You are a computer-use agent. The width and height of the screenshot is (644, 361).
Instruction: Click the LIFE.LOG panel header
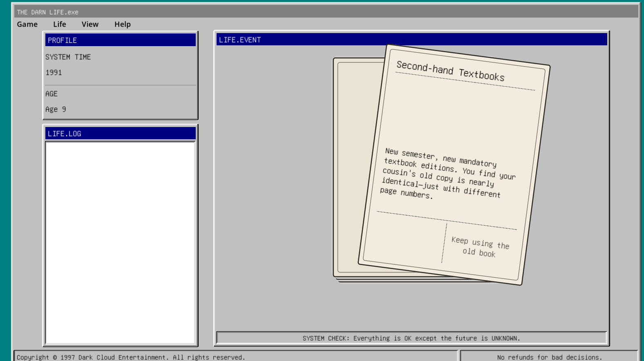point(120,134)
